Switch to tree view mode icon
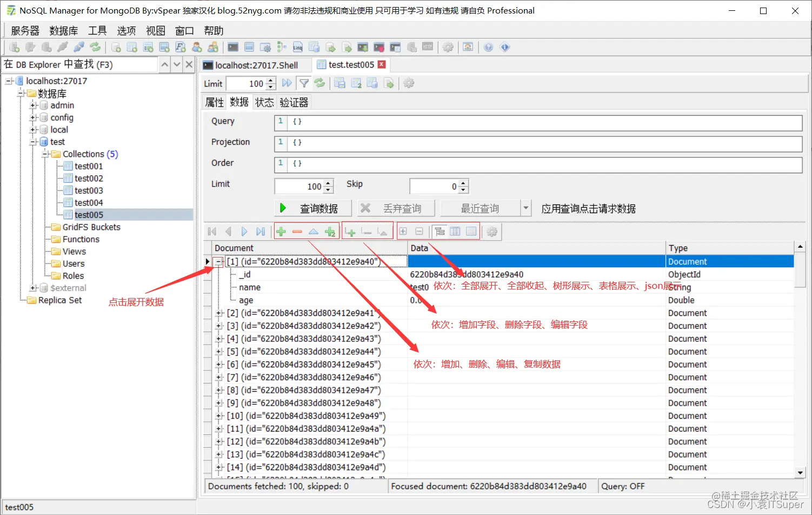Viewport: 812px width, 515px height. (x=440, y=232)
